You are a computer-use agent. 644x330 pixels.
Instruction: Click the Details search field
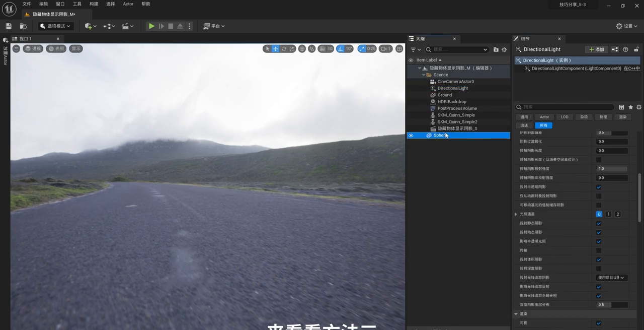pyautogui.click(x=564, y=107)
